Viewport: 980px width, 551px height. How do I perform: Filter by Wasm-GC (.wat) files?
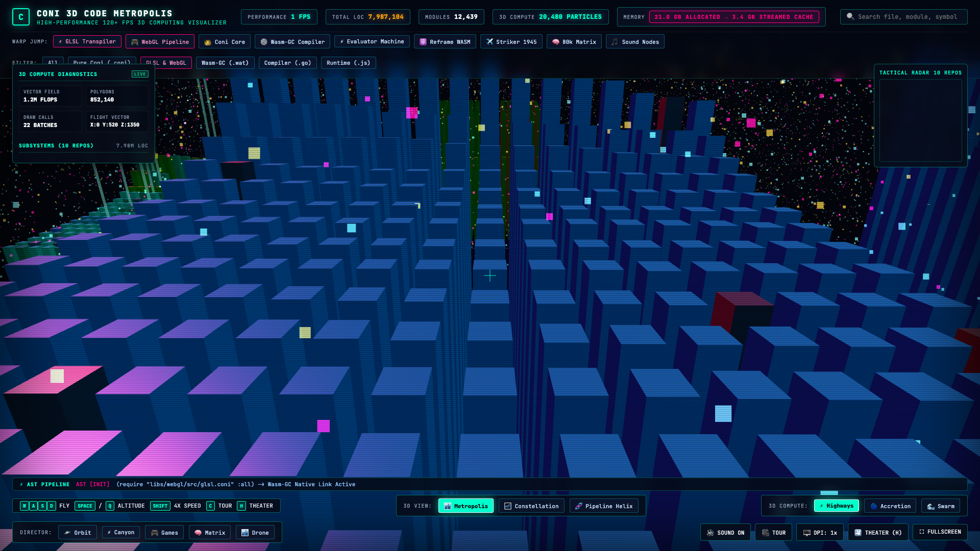[225, 63]
